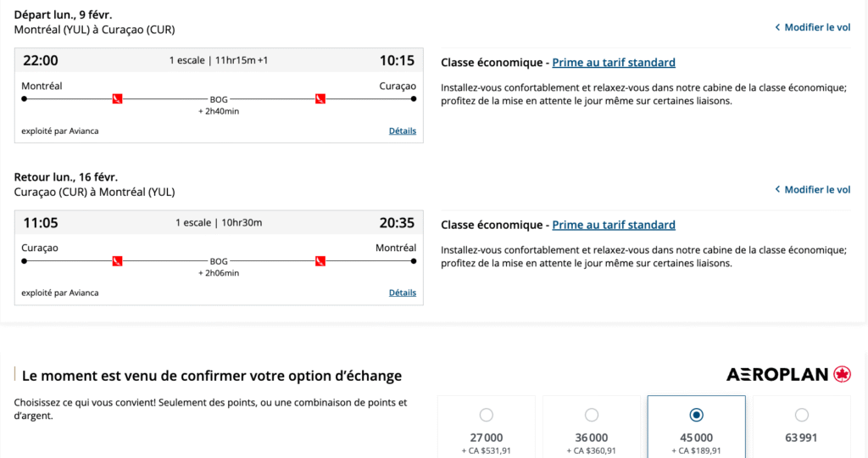
Task: Expand Détails for the departure flight
Action: click(403, 131)
